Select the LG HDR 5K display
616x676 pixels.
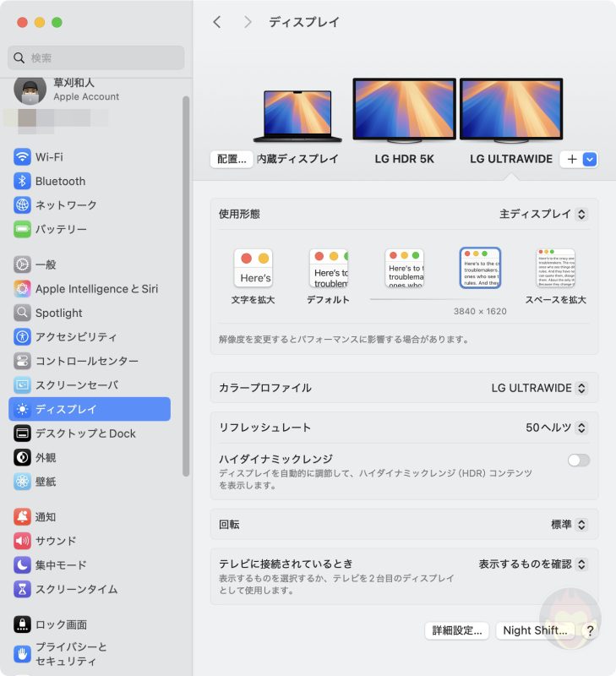(405, 111)
